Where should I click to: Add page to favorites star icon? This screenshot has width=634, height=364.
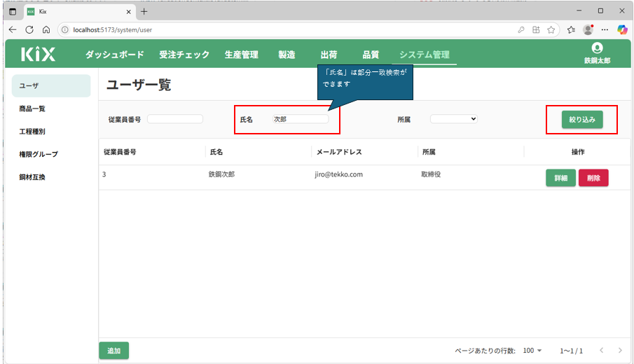point(551,30)
